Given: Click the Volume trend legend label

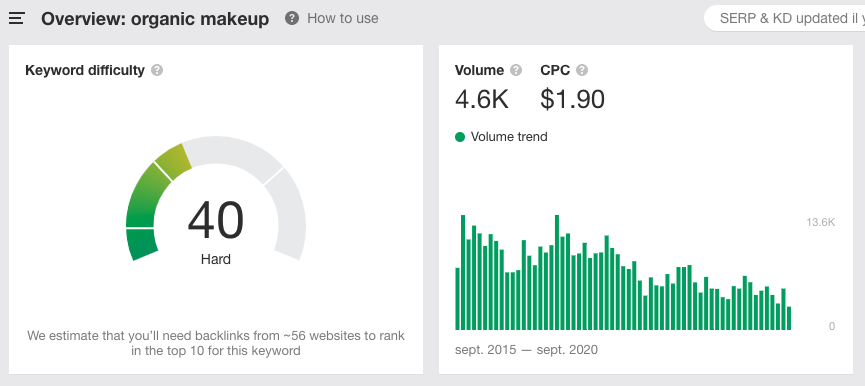Looking at the screenshot, I should click(x=509, y=137).
